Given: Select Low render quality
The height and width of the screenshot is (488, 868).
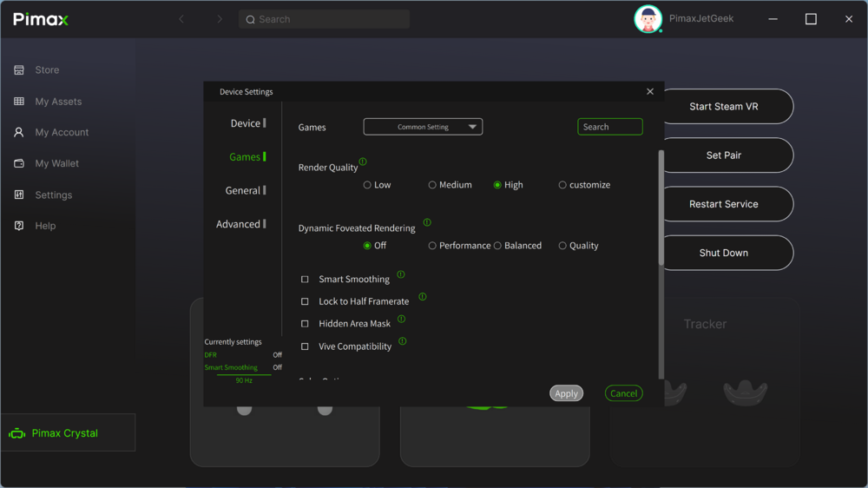Looking at the screenshot, I should click(367, 185).
